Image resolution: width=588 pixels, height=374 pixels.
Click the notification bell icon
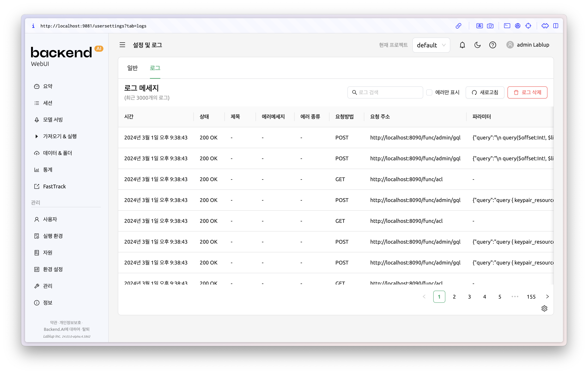coord(462,45)
